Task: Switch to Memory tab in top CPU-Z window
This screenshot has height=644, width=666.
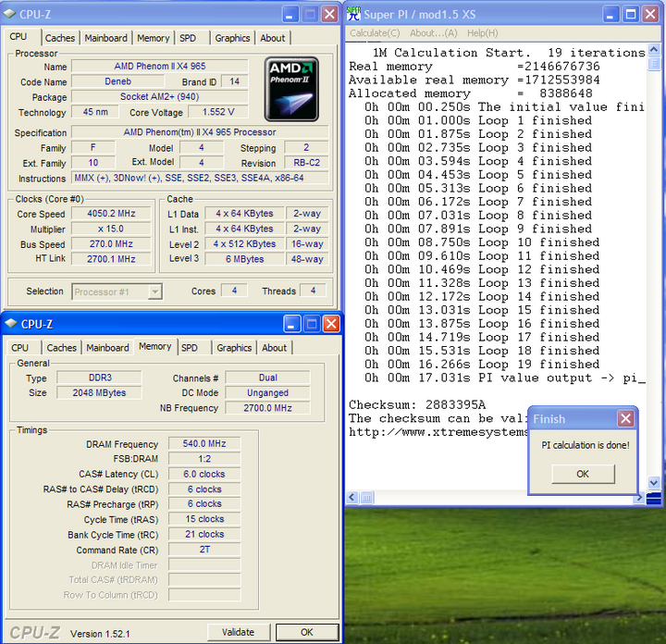Action: 154,38
